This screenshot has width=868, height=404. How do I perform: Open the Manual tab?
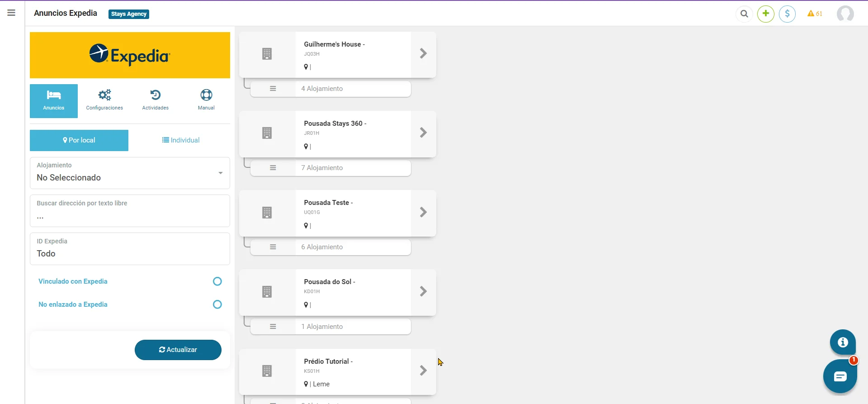(x=206, y=100)
